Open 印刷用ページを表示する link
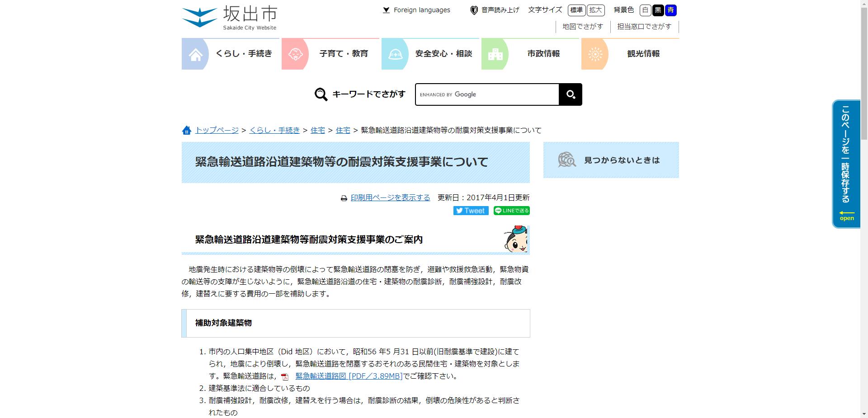The image size is (868, 418). point(390,197)
